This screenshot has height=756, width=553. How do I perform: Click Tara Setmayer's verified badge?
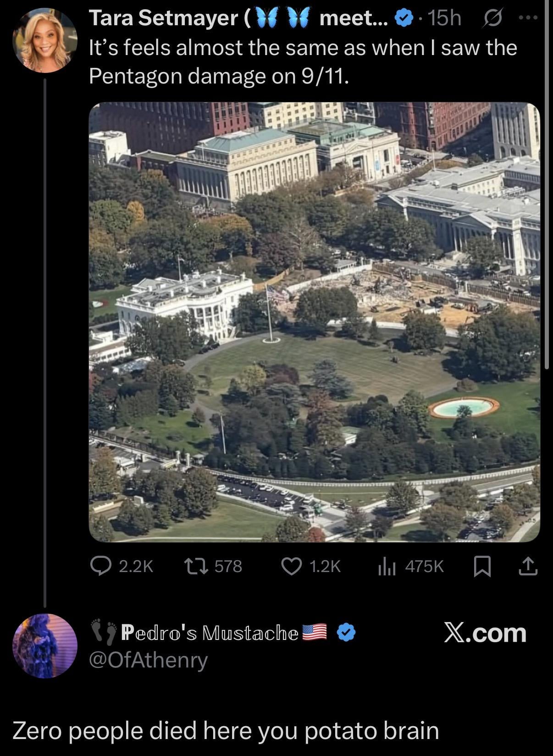click(x=404, y=19)
